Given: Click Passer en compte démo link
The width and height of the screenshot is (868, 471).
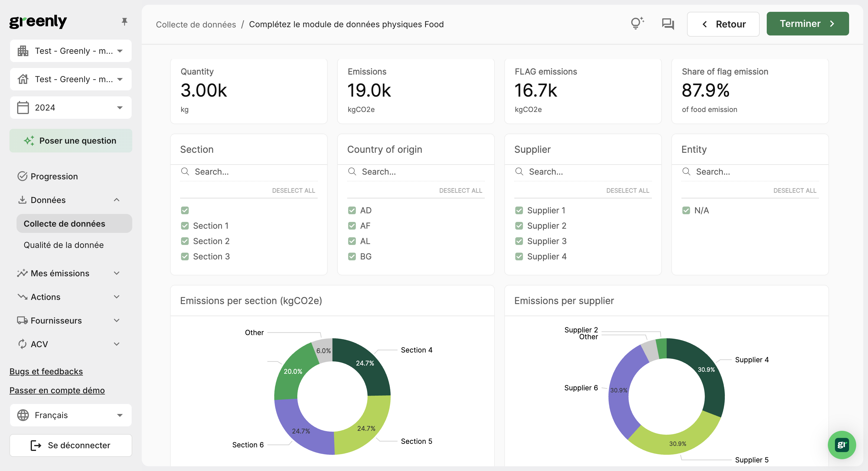Looking at the screenshot, I should (x=57, y=390).
